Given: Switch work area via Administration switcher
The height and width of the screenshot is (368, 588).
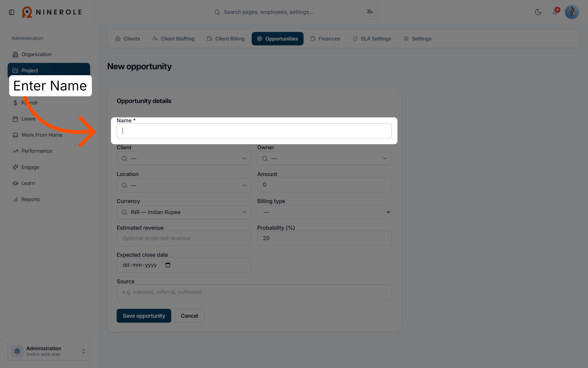Looking at the screenshot, I should (x=49, y=351).
